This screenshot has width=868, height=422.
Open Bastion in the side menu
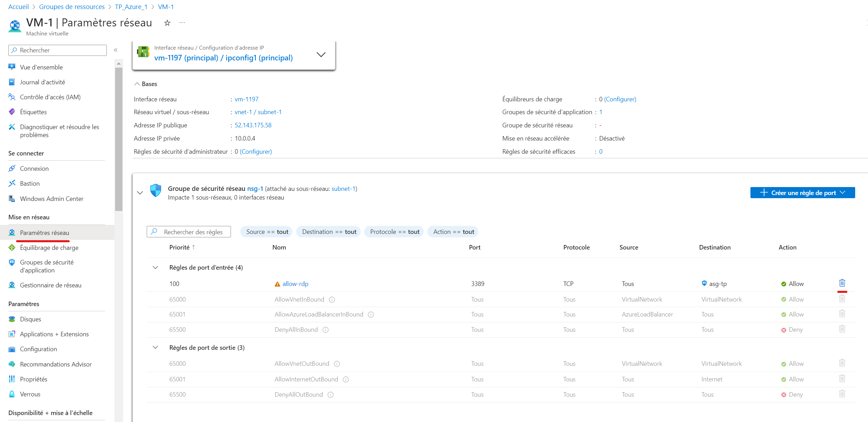[x=30, y=184]
